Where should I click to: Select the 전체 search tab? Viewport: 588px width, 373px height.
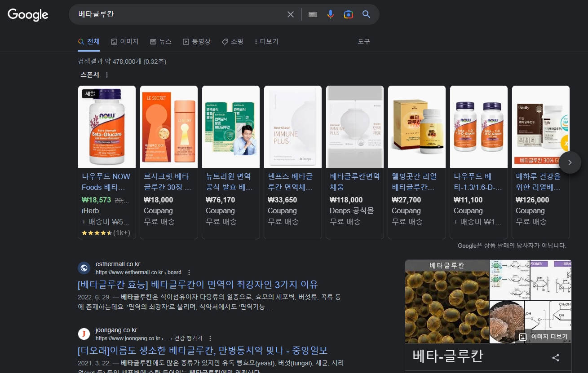(x=88, y=42)
